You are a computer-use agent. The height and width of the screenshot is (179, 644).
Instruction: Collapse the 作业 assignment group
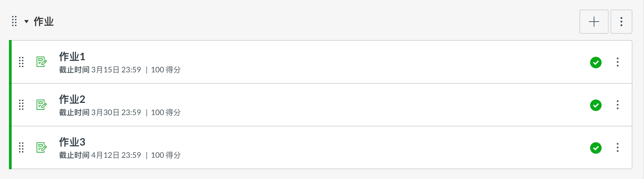point(26,22)
